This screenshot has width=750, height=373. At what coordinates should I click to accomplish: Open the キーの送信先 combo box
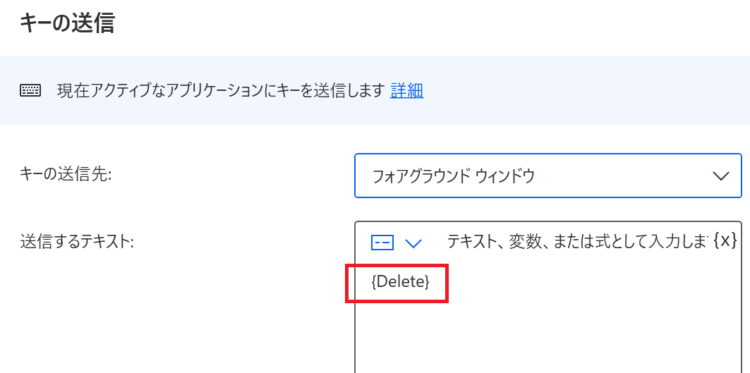(x=548, y=176)
